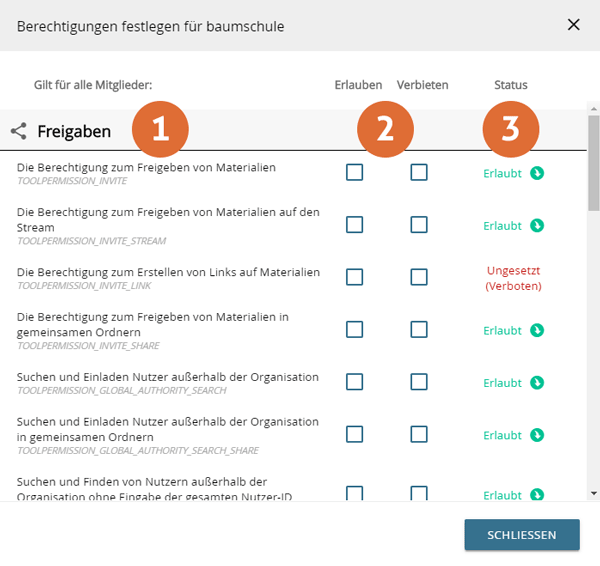Image resolution: width=600 pixels, height=566 pixels.
Task: Click green status icon for GLOBAL_AUTHORITY_SEARCH_SHARE
Action: click(537, 435)
